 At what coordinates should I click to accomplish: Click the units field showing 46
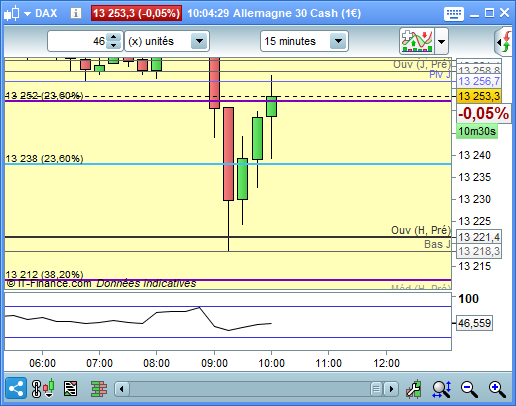click(x=77, y=41)
